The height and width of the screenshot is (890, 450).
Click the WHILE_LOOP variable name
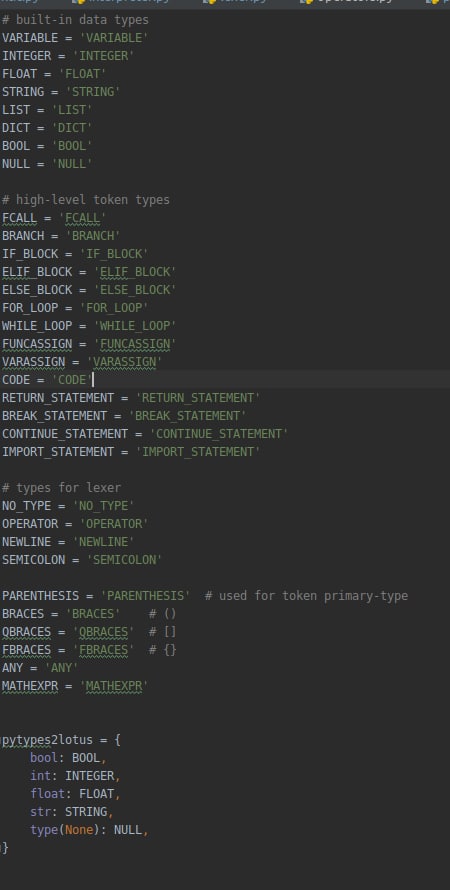coord(37,326)
